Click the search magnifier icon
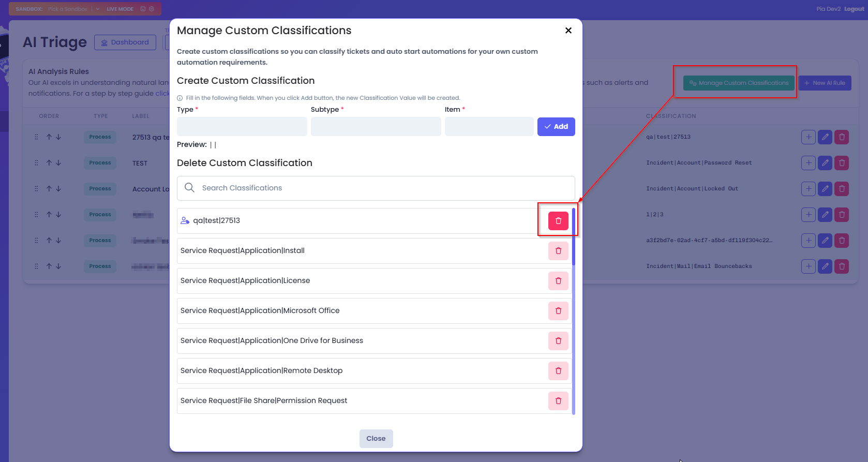This screenshot has width=868, height=462. click(x=189, y=188)
